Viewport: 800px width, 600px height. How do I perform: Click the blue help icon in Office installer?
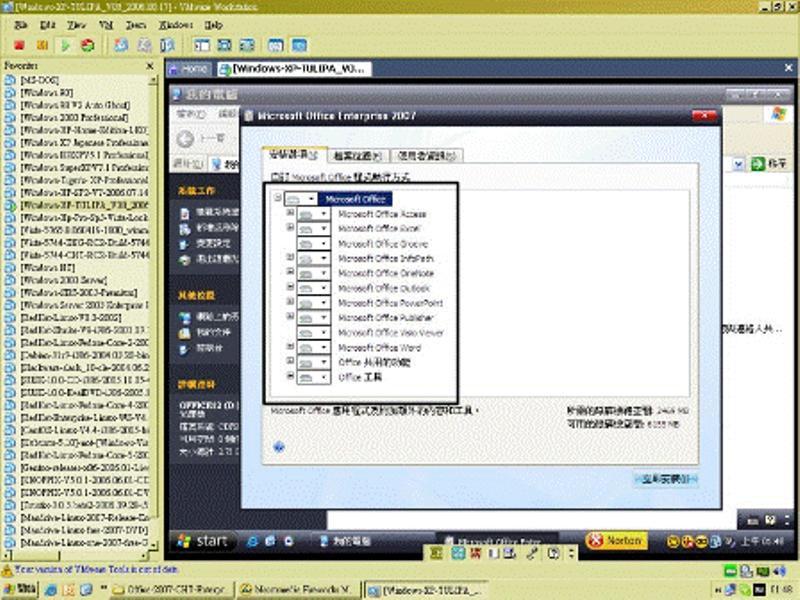279,447
